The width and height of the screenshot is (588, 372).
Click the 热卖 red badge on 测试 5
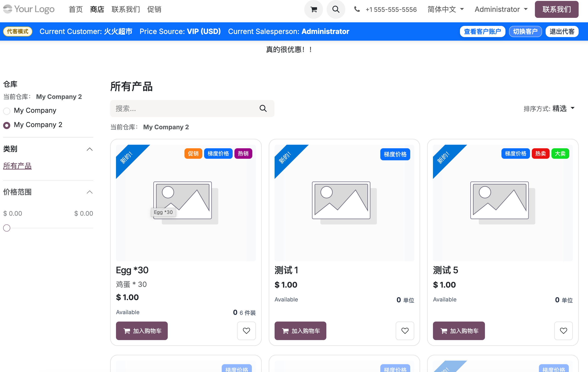540,153
